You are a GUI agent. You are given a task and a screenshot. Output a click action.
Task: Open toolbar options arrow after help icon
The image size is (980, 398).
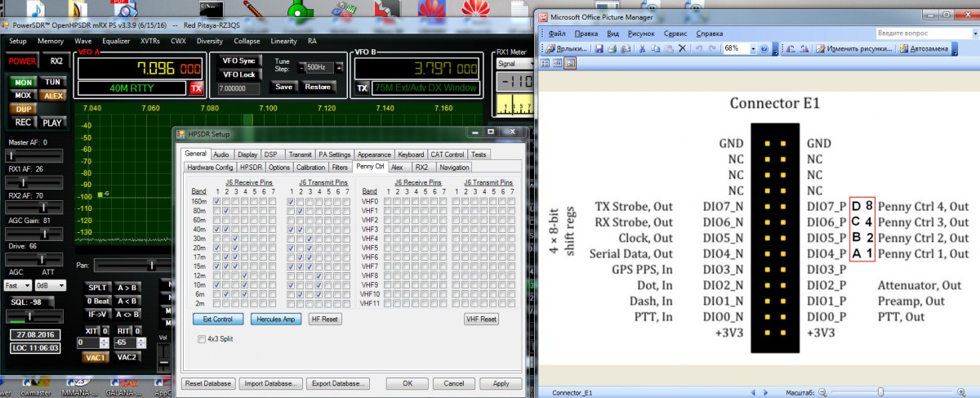click(774, 48)
